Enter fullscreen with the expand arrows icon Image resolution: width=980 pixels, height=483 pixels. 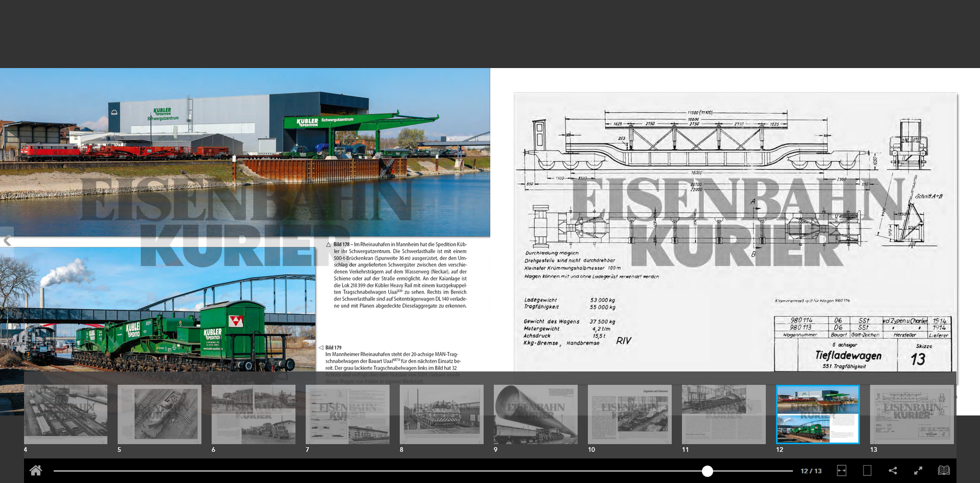coord(918,471)
